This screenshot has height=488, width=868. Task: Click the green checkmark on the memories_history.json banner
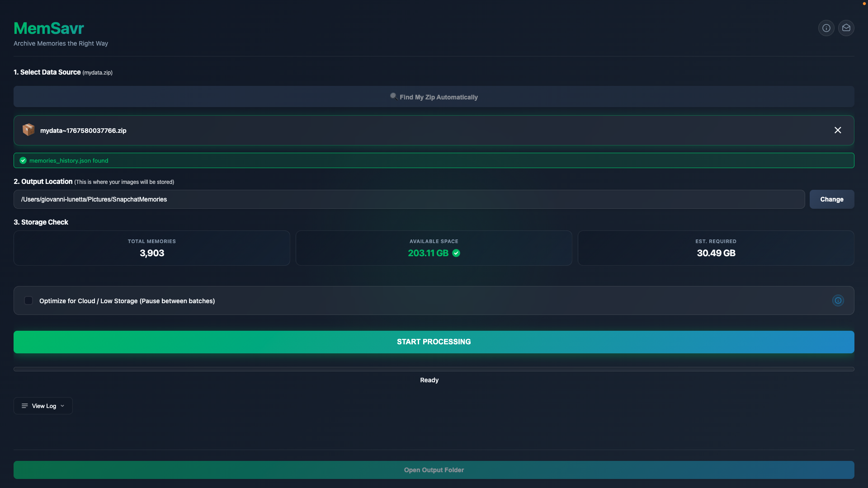pos(22,160)
